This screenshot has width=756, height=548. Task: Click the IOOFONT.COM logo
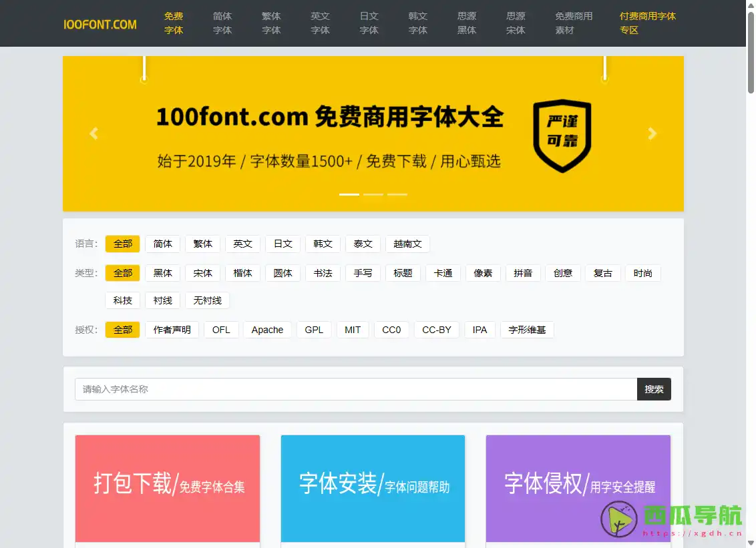pos(100,23)
